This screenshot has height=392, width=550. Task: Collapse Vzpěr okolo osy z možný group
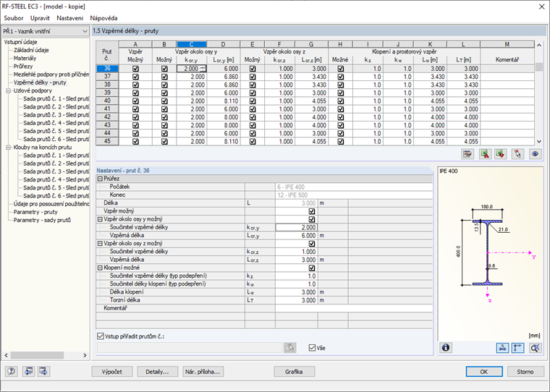tap(100, 243)
